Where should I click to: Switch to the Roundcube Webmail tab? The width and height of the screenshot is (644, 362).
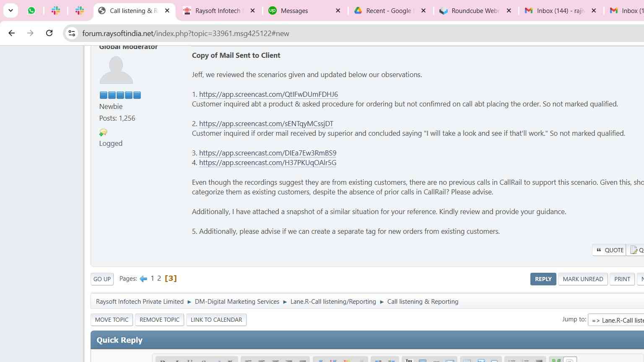pos(475,11)
